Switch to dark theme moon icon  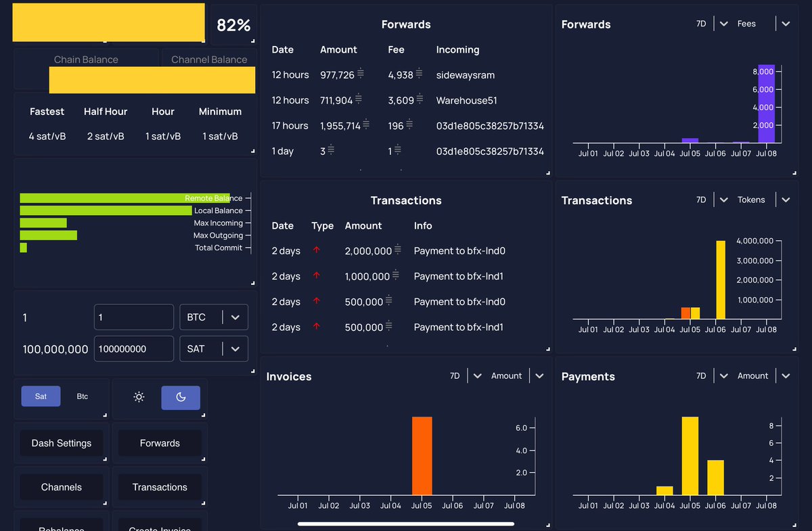pos(181,397)
